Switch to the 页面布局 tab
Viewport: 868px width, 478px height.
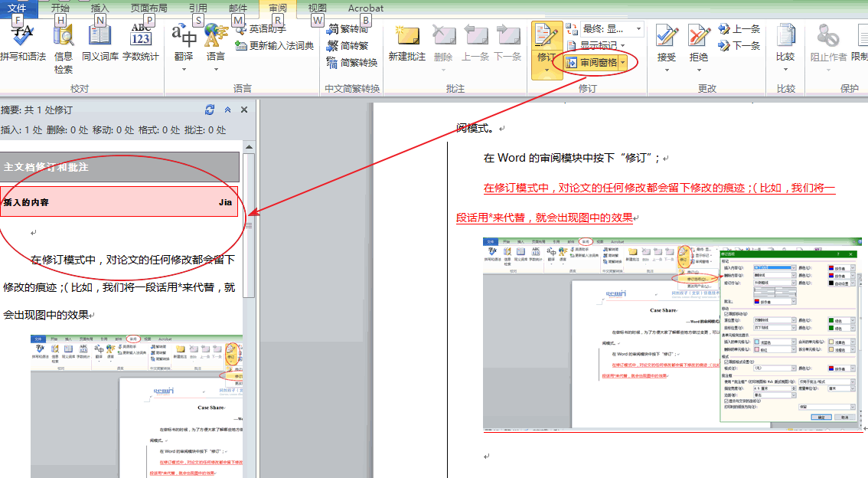click(x=150, y=8)
